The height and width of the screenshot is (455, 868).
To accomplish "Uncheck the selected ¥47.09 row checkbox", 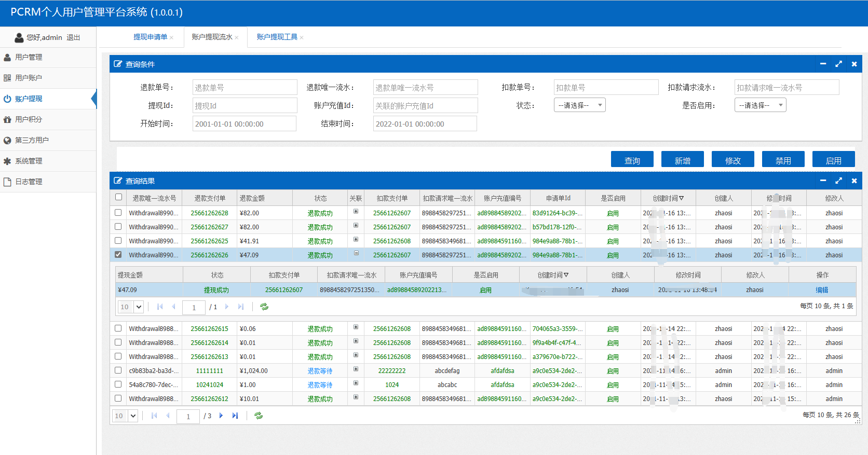I will (118, 255).
